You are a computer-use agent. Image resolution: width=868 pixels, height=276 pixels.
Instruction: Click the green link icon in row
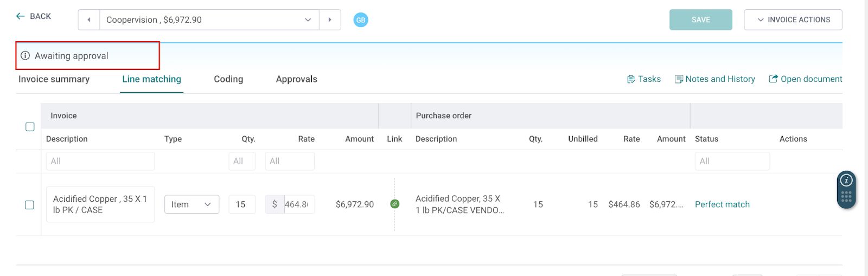[395, 204]
